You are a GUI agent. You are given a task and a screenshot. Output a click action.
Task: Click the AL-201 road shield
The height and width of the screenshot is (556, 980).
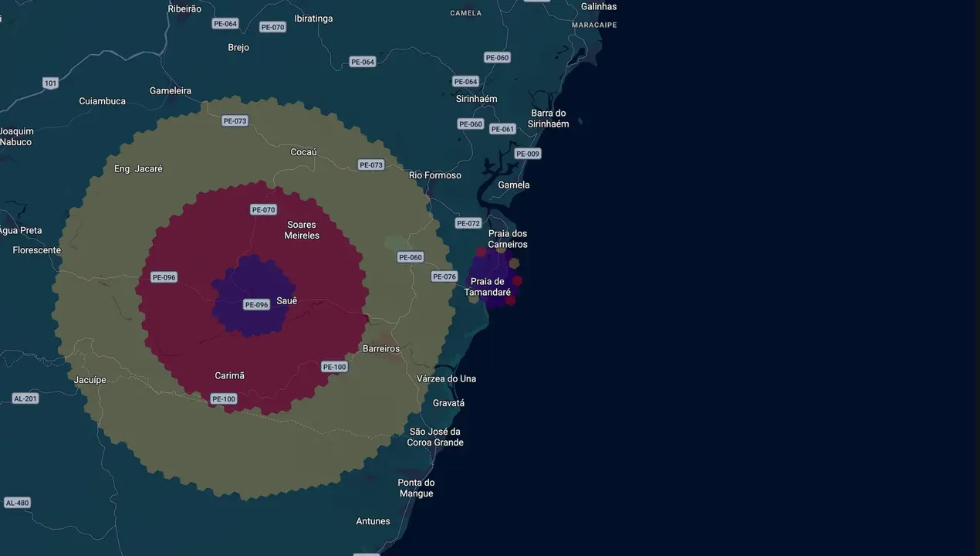click(x=25, y=398)
